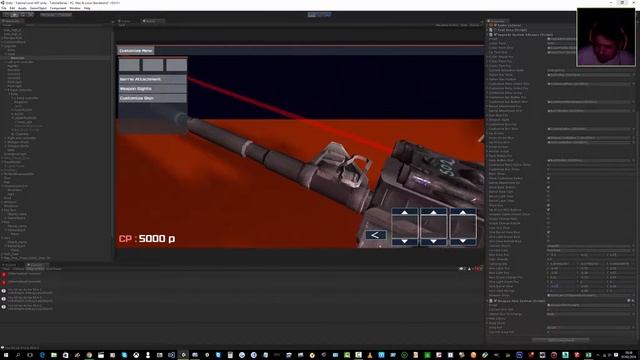This screenshot has width=640, height=360.
Task: Click down arrow on third selector column
Action: click(462, 242)
